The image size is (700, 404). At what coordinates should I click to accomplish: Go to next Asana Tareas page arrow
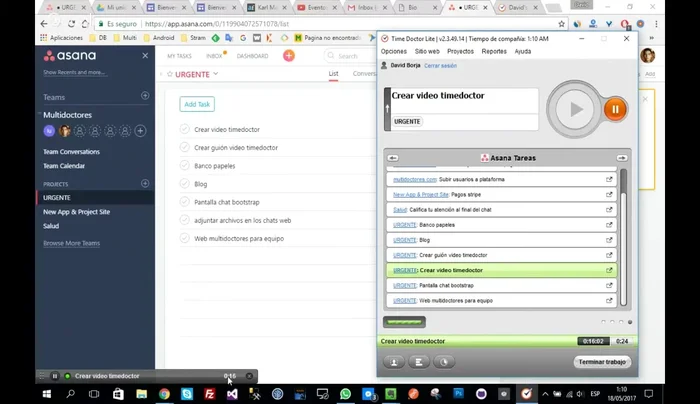pos(622,158)
